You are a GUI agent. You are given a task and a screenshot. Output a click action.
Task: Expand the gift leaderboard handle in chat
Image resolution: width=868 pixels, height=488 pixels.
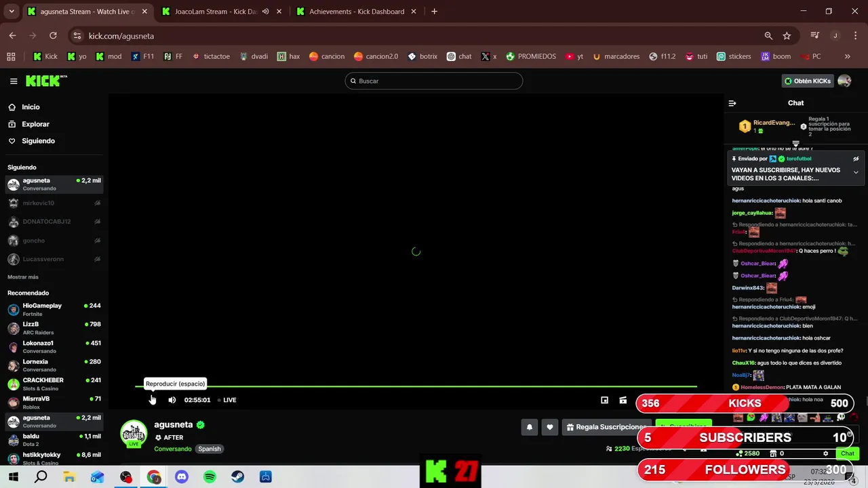click(796, 144)
